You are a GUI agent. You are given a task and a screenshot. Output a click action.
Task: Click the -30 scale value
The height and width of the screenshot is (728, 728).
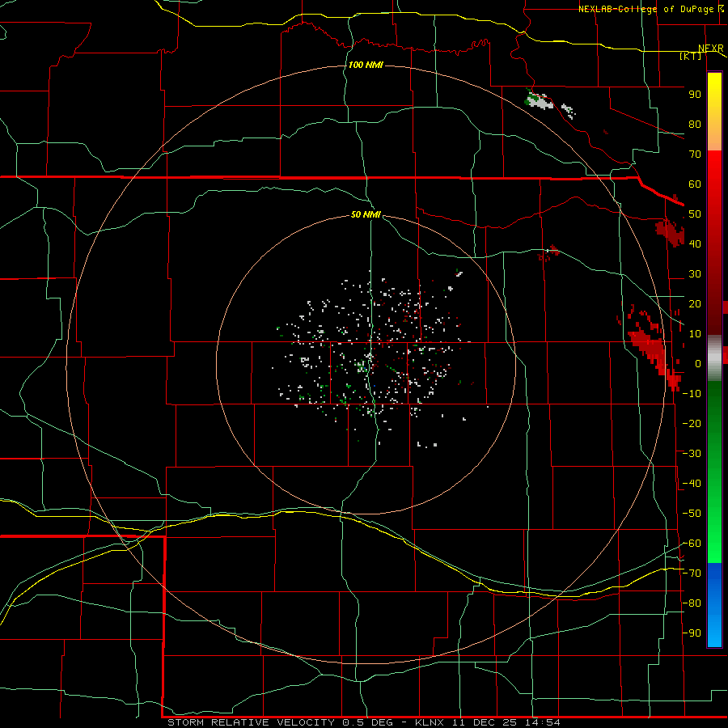coord(692,454)
